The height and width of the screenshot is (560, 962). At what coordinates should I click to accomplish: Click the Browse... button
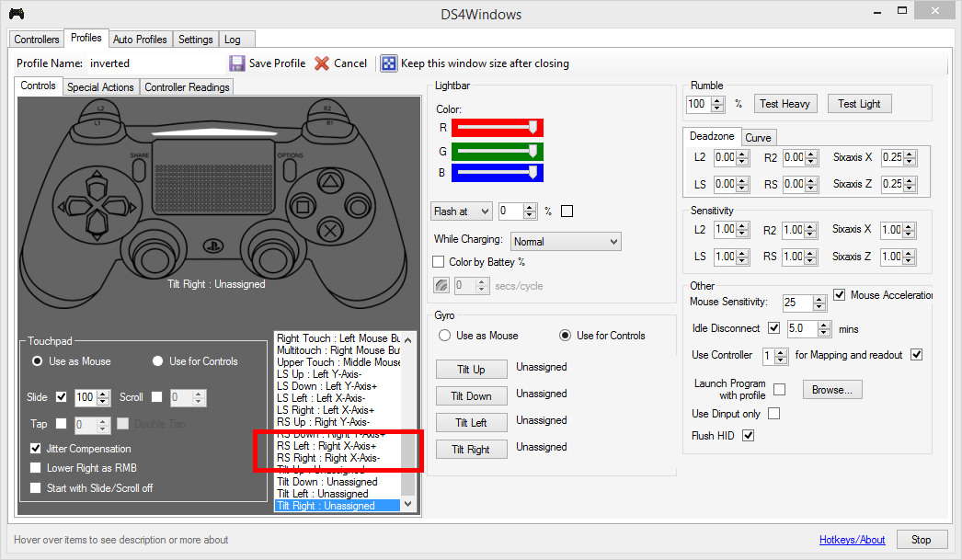pos(832,390)
